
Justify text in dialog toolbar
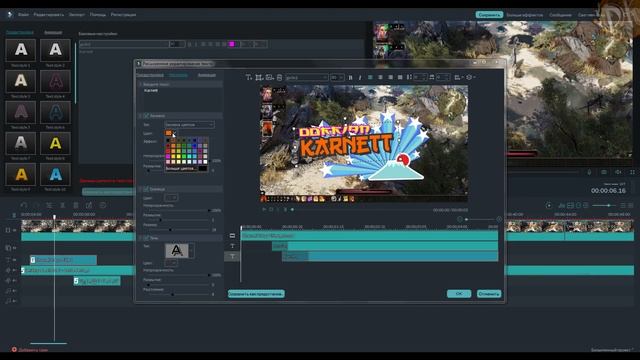(x=400, y=77)
